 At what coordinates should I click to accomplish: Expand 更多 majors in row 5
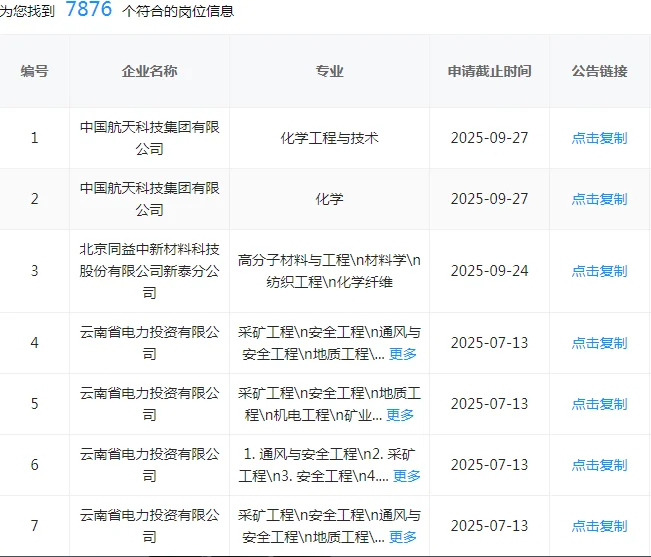[x=400, y=415]
